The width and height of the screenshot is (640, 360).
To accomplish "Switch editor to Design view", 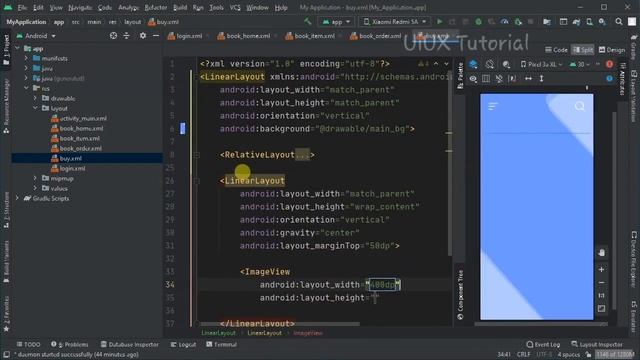I will pos(611,50).
